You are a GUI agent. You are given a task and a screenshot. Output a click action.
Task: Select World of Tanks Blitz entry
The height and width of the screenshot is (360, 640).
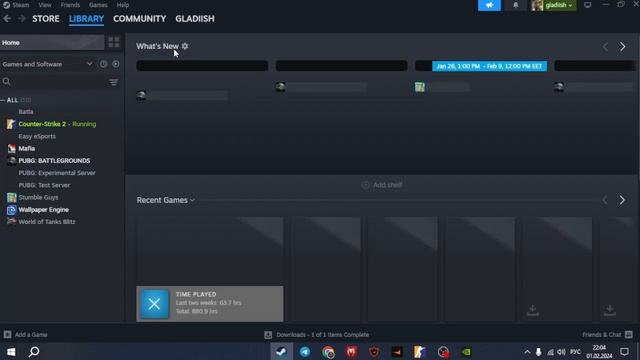(x=47, y=222)
